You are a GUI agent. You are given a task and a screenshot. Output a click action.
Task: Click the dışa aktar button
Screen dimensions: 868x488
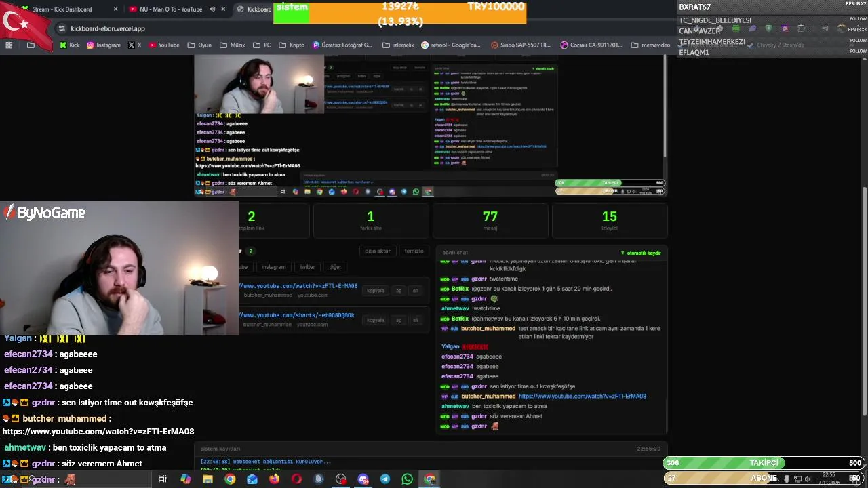tap(378, 251)
